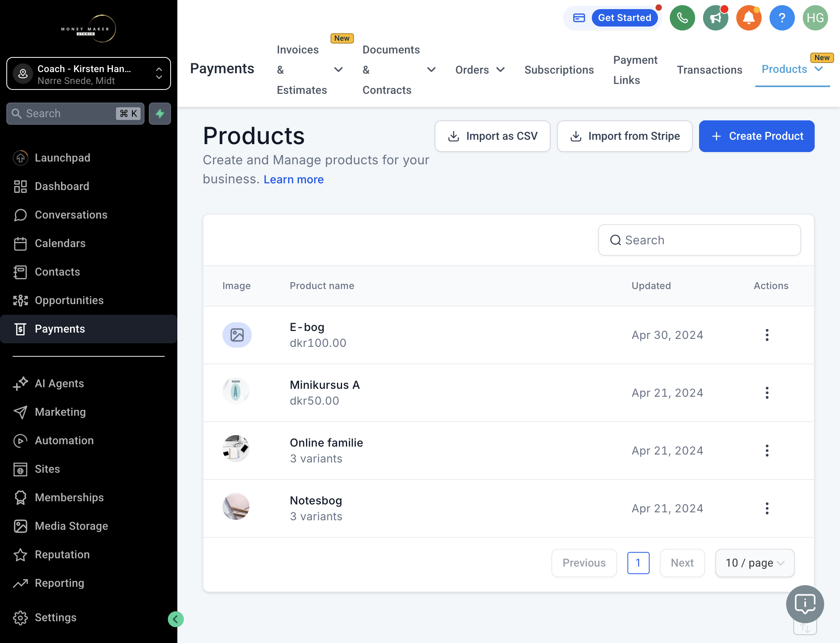The image size is (840, 643).
Task: Select Memberships in the sidebar
Action: tap(89, 497)
